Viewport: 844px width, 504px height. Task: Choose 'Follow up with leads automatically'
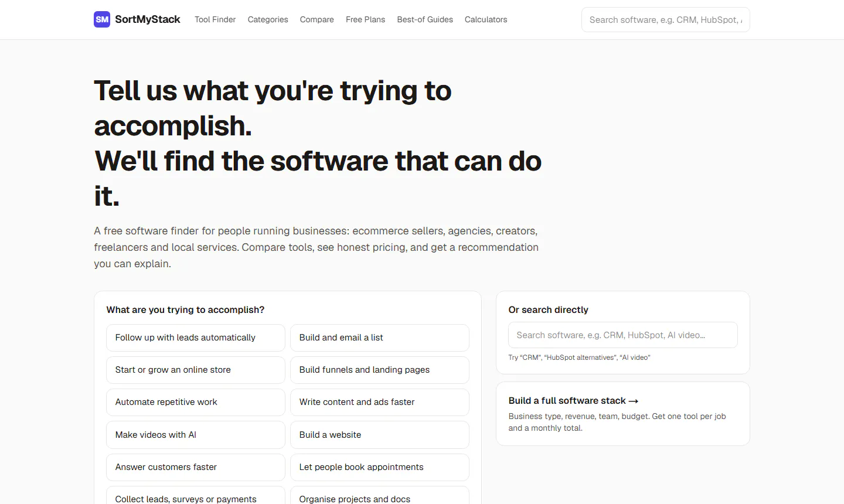click(x=196, y=338)
